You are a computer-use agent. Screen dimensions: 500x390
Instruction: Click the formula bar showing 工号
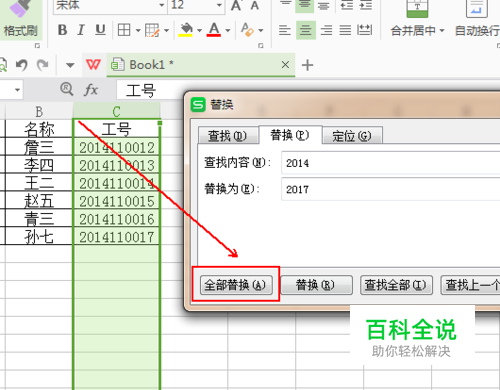149,90
